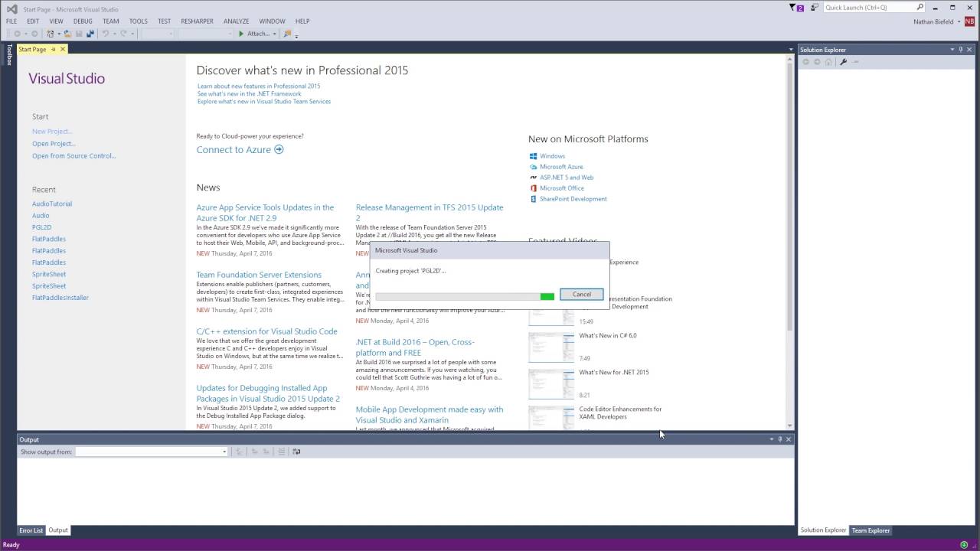Open recent project FlatPaddlesInstaller
This screenshot has width=980, height=551.
[x=60, y=298]
